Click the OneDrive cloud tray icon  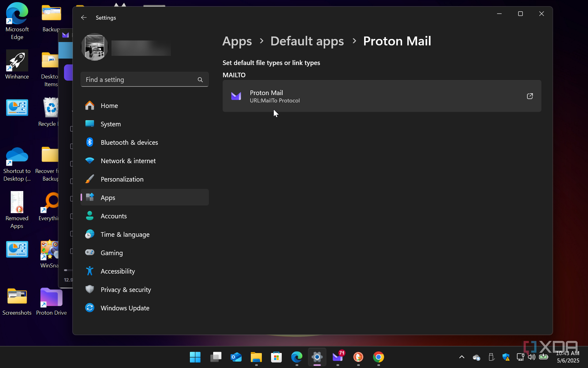(477, 357)
